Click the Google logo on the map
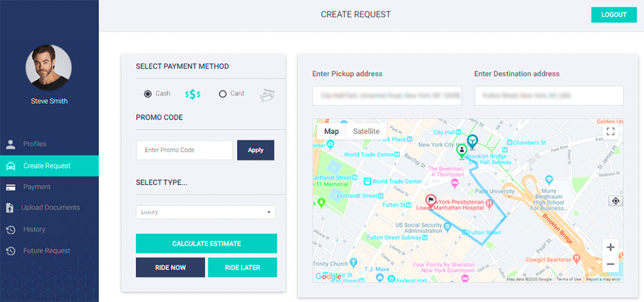The image size is (644, 302). click(328, 277)
